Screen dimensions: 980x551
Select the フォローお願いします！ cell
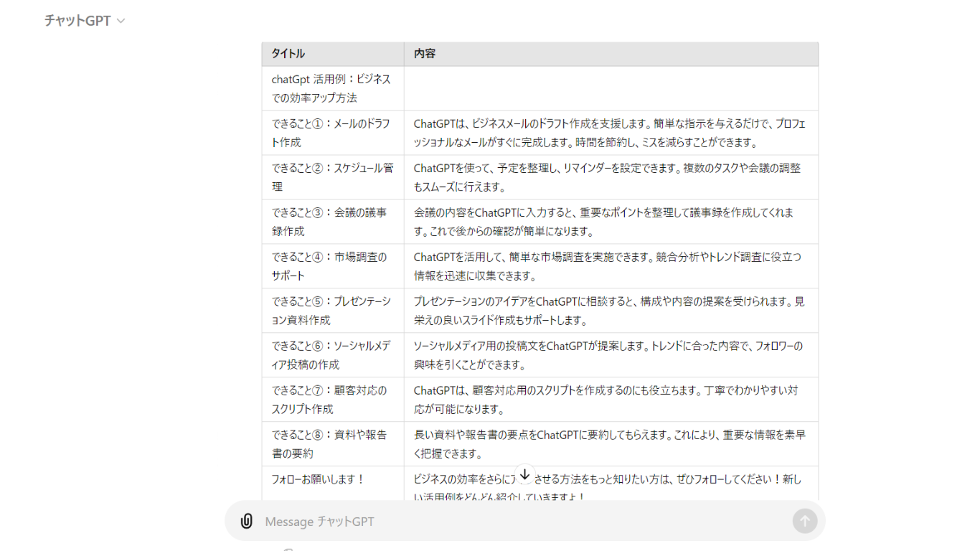(333, 484)
